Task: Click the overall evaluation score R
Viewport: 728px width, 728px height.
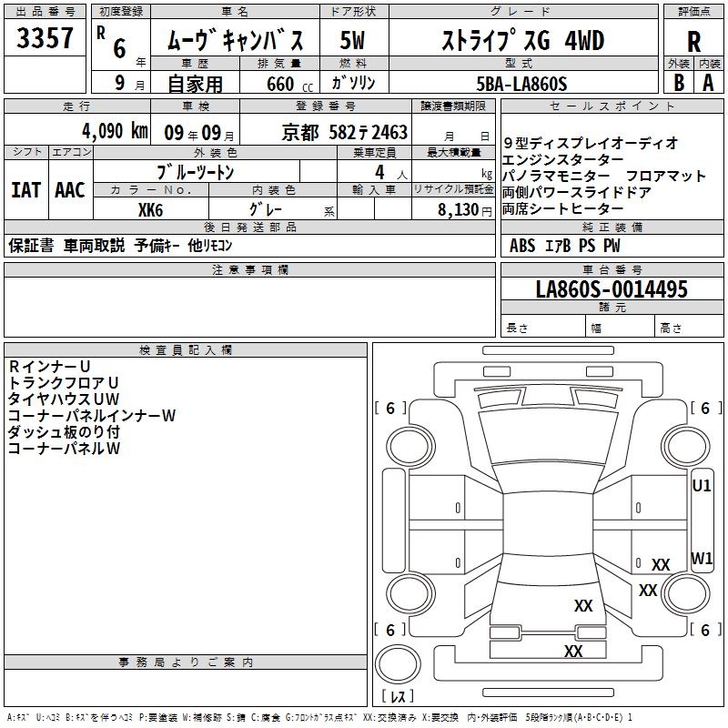Action: coord(693,41)
